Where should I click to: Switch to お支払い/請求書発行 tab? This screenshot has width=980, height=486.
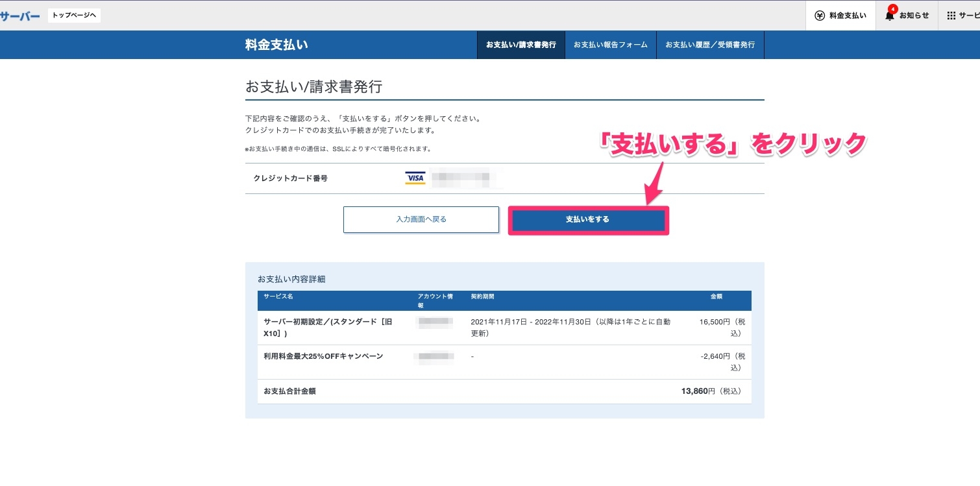click(x=521, y=45)
